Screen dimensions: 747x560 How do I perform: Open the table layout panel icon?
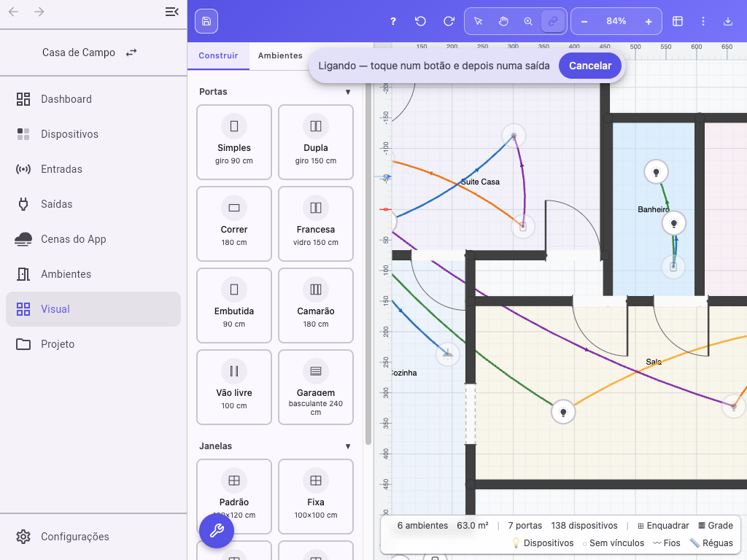point(678,21)
